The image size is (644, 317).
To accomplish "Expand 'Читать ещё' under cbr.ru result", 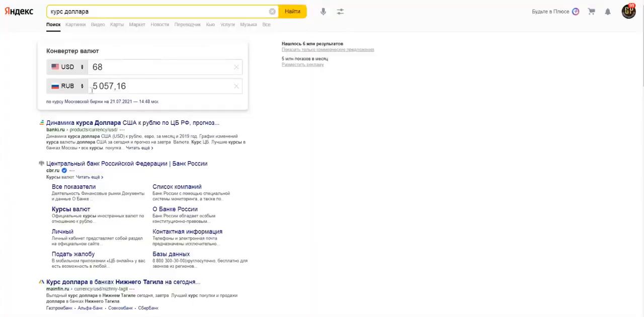I will click(89, 177).
